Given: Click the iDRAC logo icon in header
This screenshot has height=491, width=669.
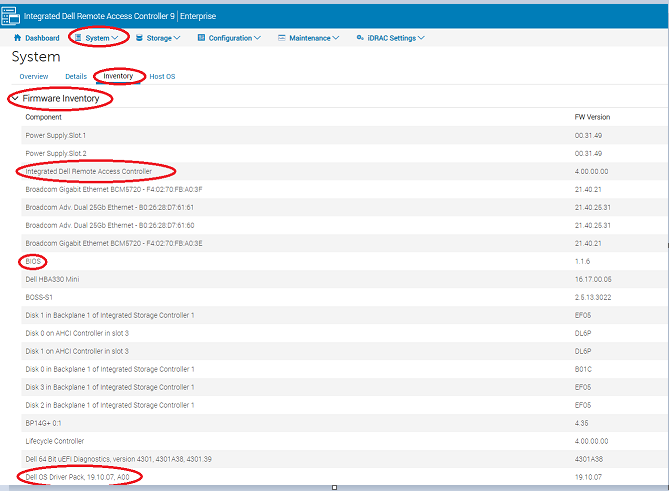Looking at the screenshot, I should (11, 16).
